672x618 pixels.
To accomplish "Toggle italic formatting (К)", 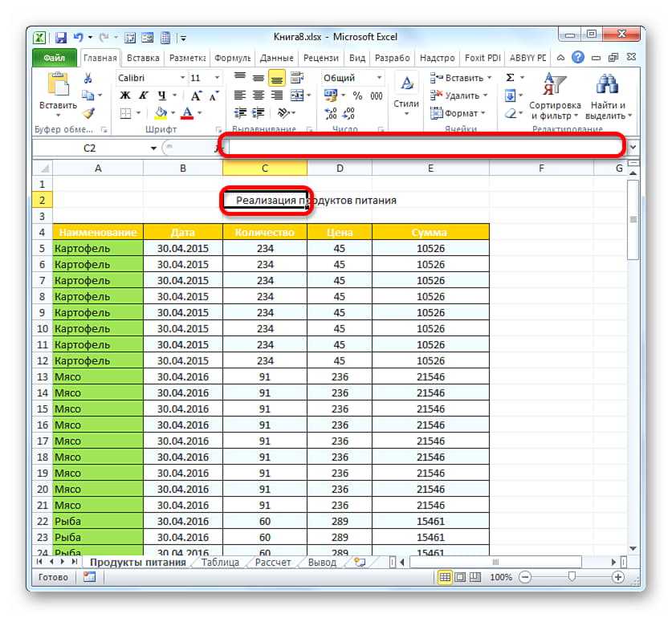I will (143, 96).
